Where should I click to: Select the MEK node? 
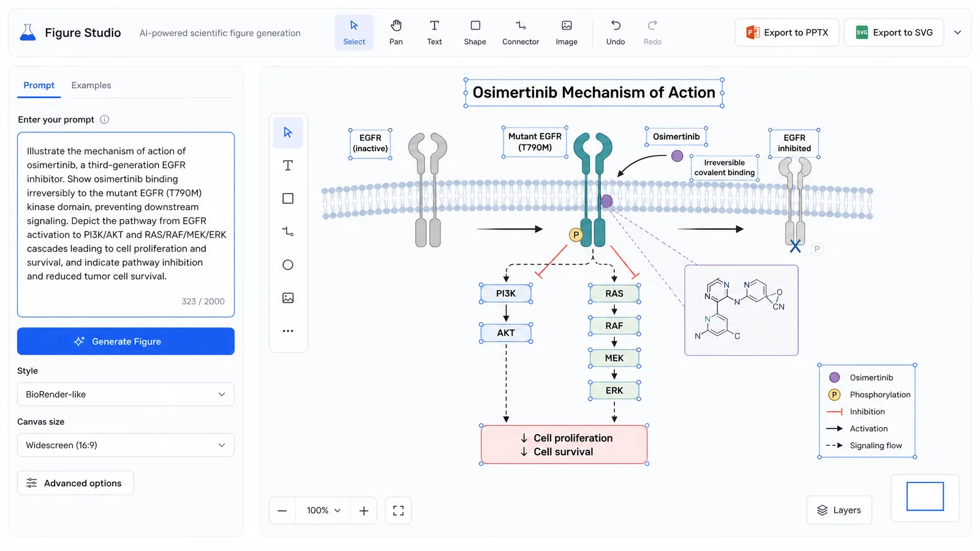pyautogui.click(x=614, y=358)
